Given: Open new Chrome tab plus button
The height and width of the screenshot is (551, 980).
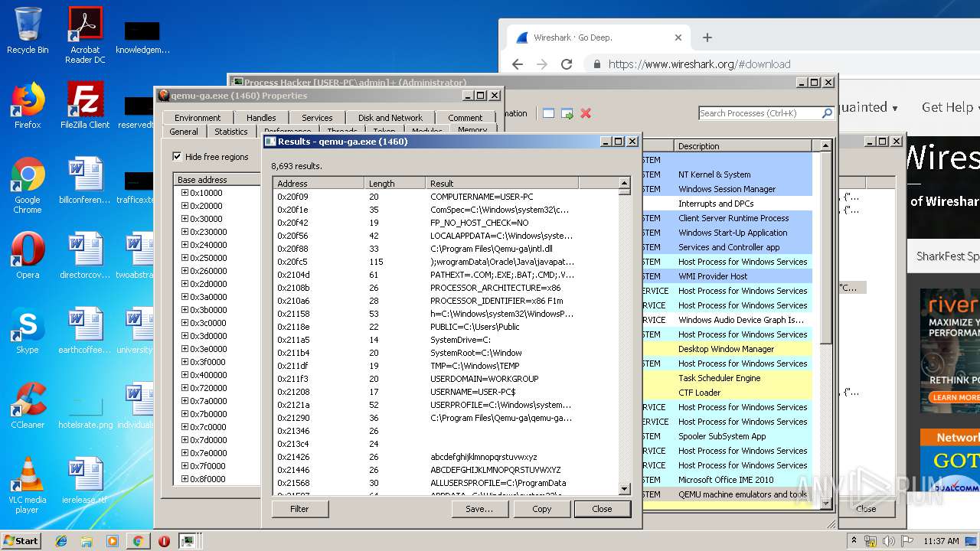Looking at the screenshot, I should tap(707, 37).
